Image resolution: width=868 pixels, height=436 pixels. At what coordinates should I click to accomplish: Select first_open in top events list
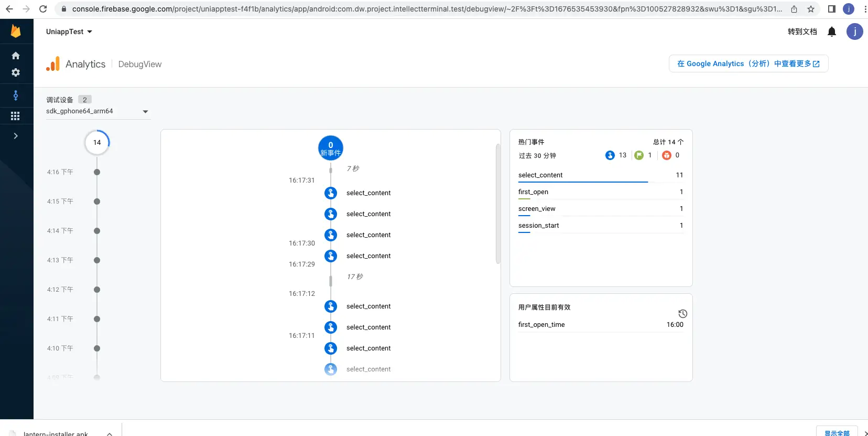coord(533,192)
